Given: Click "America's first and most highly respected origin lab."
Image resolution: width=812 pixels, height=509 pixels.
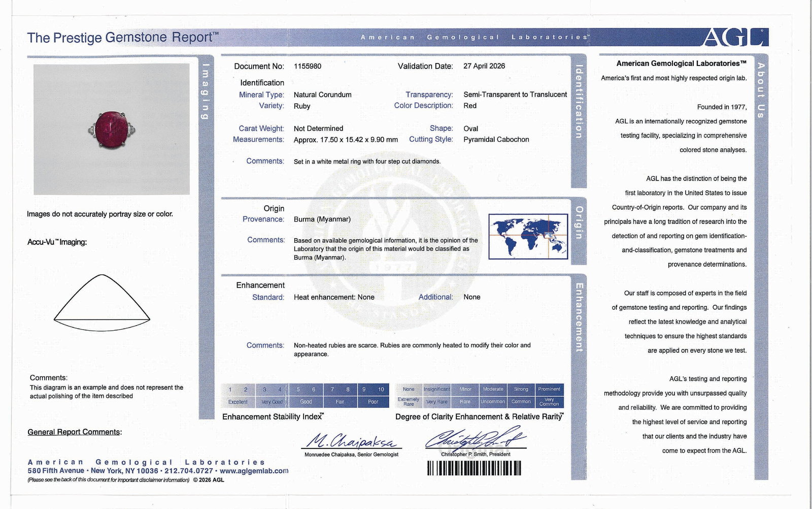Looking at the screenshot, I should pyautogui.click(x=674, y=78).
